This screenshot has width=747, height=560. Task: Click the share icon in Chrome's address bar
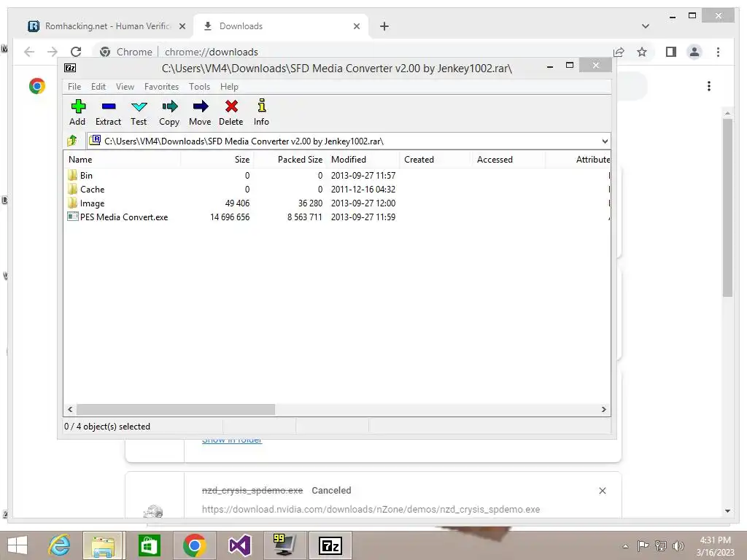click(619, 52)
